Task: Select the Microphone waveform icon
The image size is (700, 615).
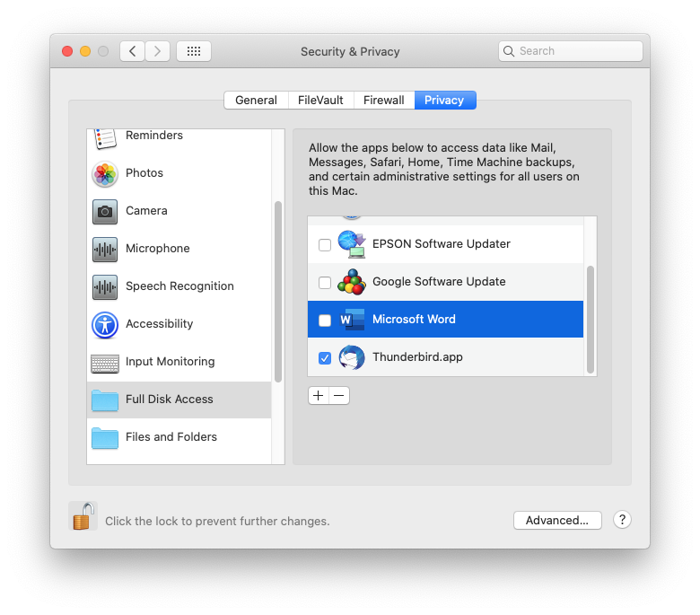Action: coord(105,250)
